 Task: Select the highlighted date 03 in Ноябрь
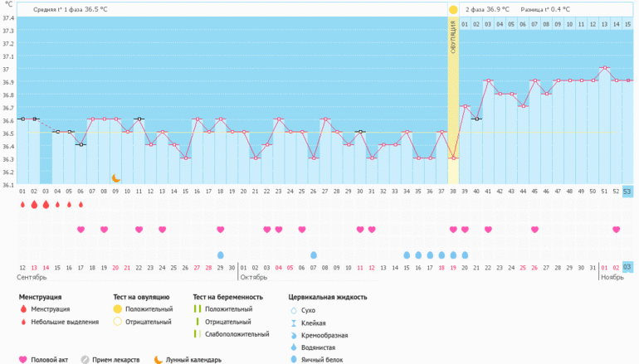click(627, 267)
